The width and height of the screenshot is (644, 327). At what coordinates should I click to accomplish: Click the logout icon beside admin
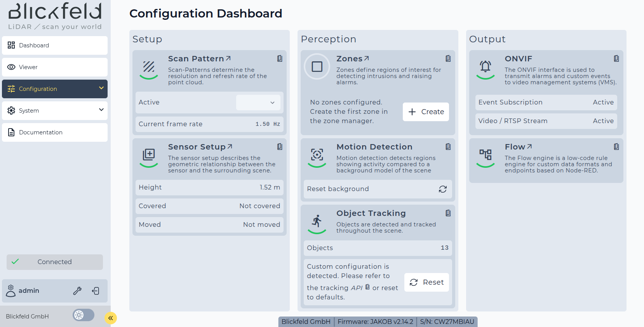tap(96, 291)
